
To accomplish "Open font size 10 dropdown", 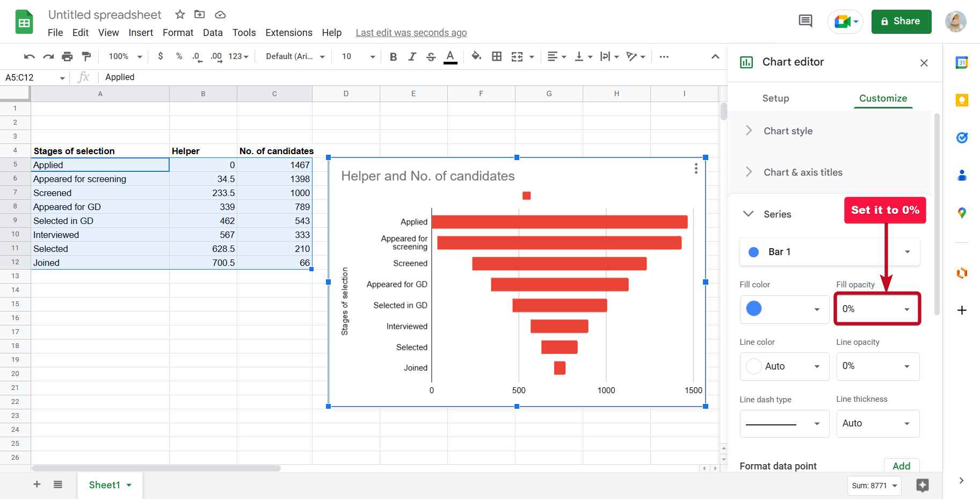I will (x=358, y=56).
